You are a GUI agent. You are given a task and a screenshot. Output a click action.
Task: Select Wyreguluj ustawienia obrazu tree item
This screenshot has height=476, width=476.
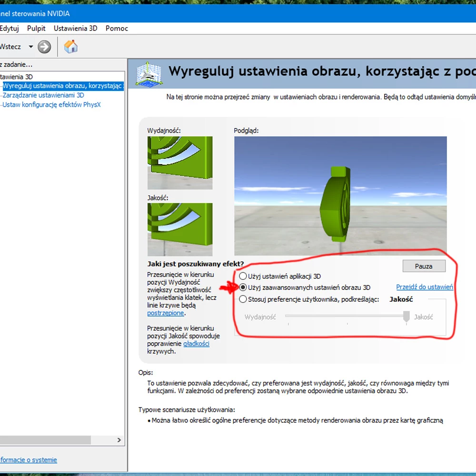63,86
